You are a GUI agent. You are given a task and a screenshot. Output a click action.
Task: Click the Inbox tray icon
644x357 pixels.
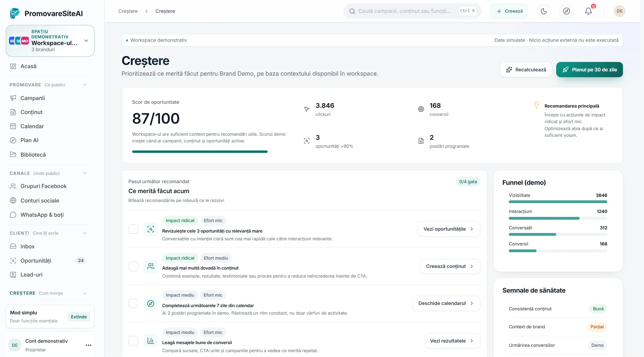coord(13,246)
